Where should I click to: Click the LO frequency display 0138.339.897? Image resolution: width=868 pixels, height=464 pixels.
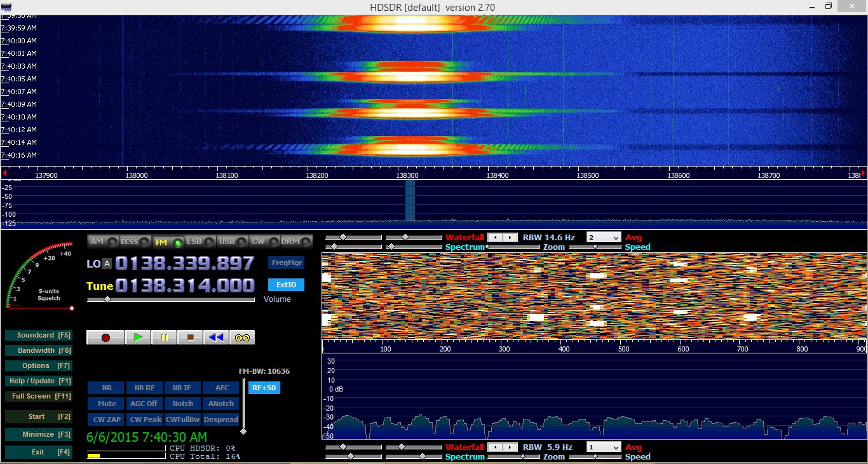click(x=184, y=263)
